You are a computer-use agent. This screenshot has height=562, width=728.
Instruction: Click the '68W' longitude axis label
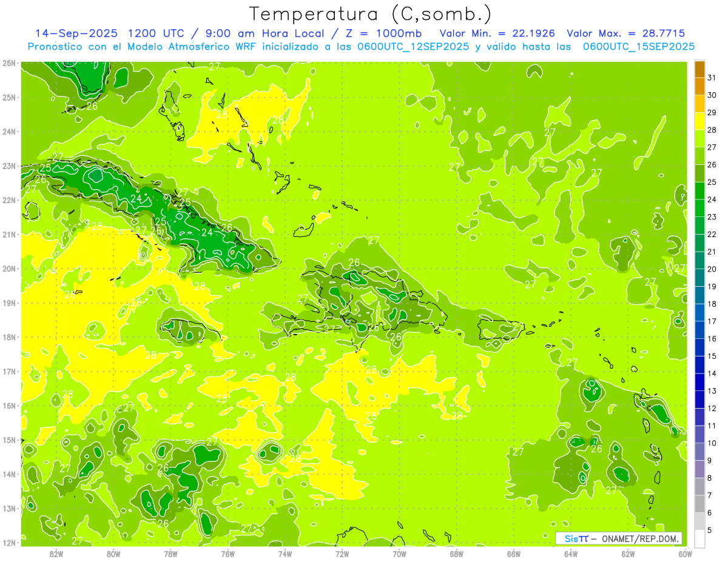click(x=456, y=554)
